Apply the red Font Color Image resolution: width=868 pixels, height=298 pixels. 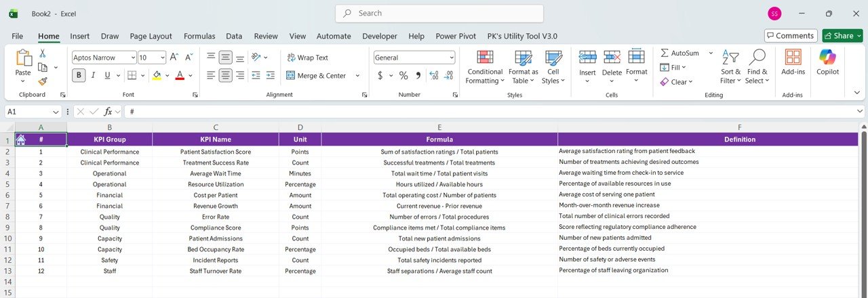[x=180, y=75]
